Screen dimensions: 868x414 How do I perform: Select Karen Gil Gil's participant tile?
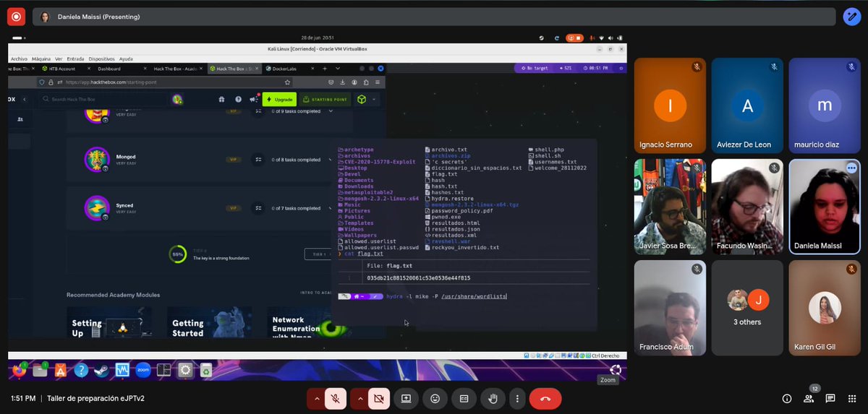coord(825,306)
